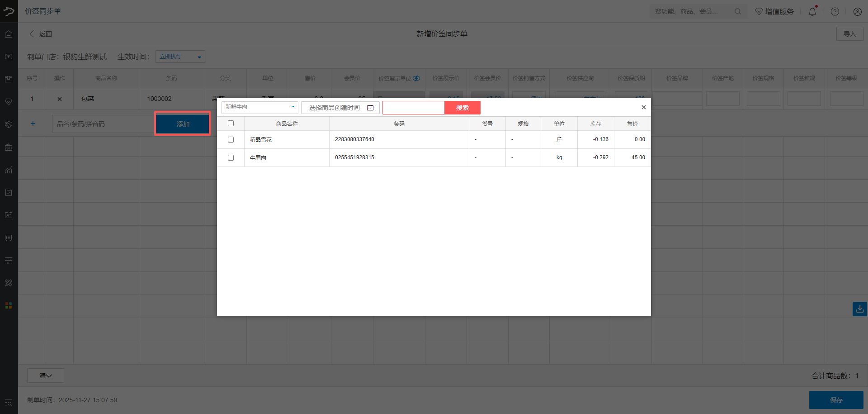Check the 精品雪花 product checkbox
Viewport: 868px width, 414px height.
(231, 139)
